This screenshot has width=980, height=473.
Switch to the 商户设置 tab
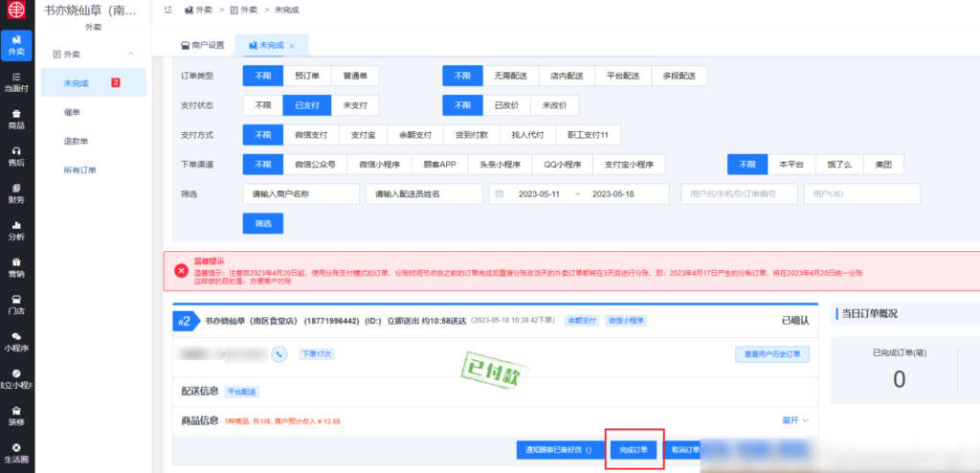tap(203, 45)
